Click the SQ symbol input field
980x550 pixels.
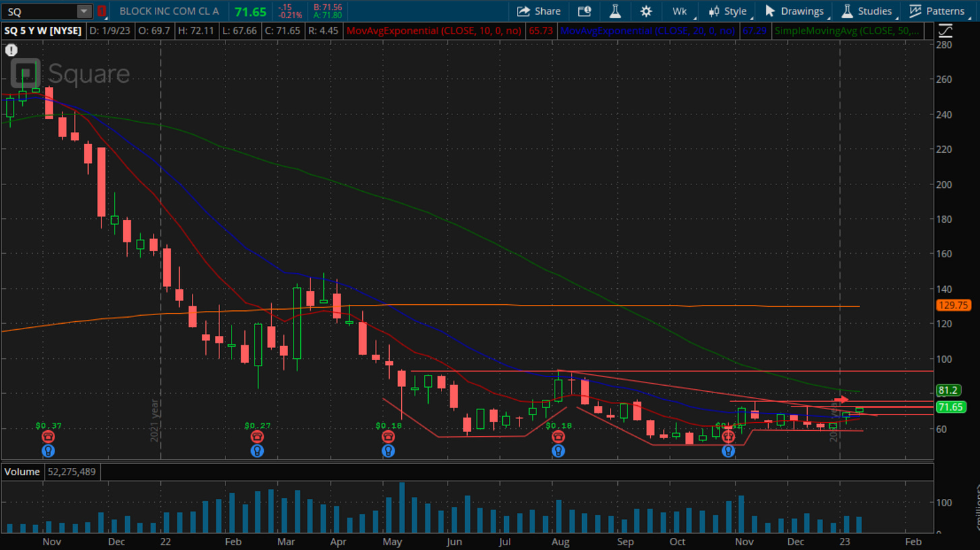40,11
